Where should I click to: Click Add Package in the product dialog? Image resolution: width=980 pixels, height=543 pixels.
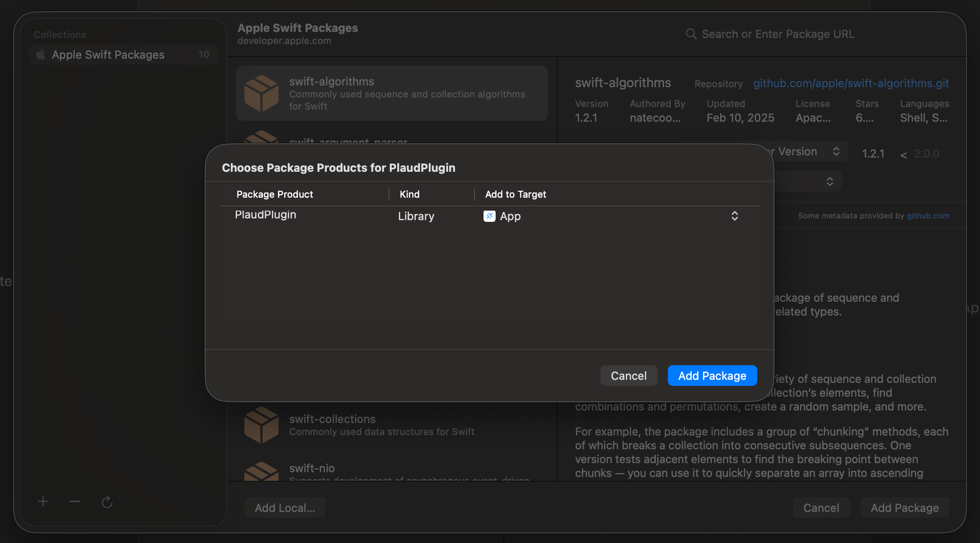(712, 376)
